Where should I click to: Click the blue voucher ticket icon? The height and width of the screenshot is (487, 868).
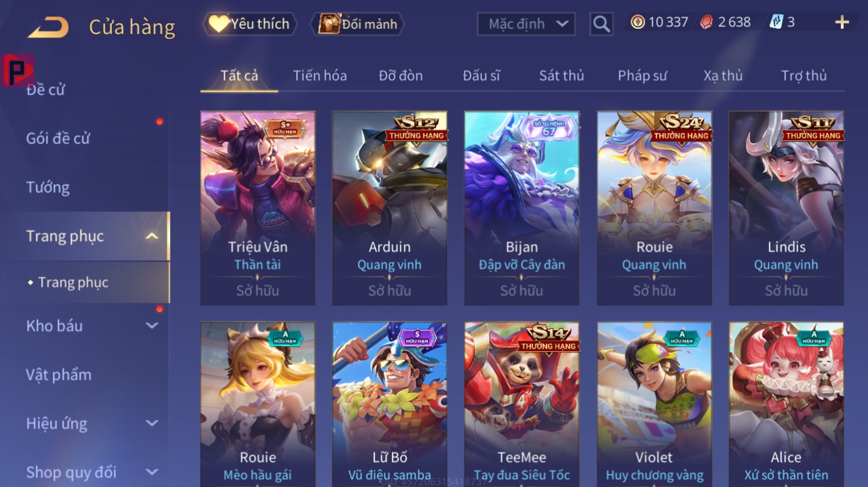(x=776, y=22)
